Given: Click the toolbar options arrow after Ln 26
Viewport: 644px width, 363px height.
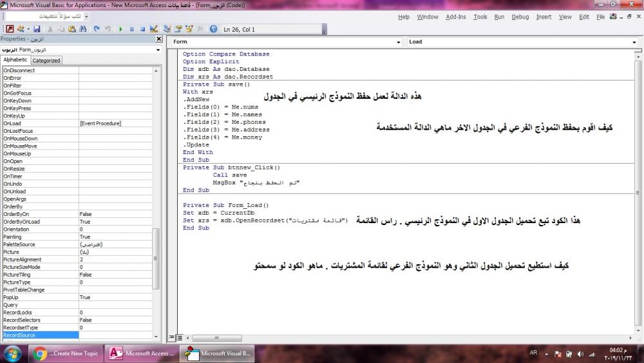Looking at the screenshot, I should pos(325,30).
